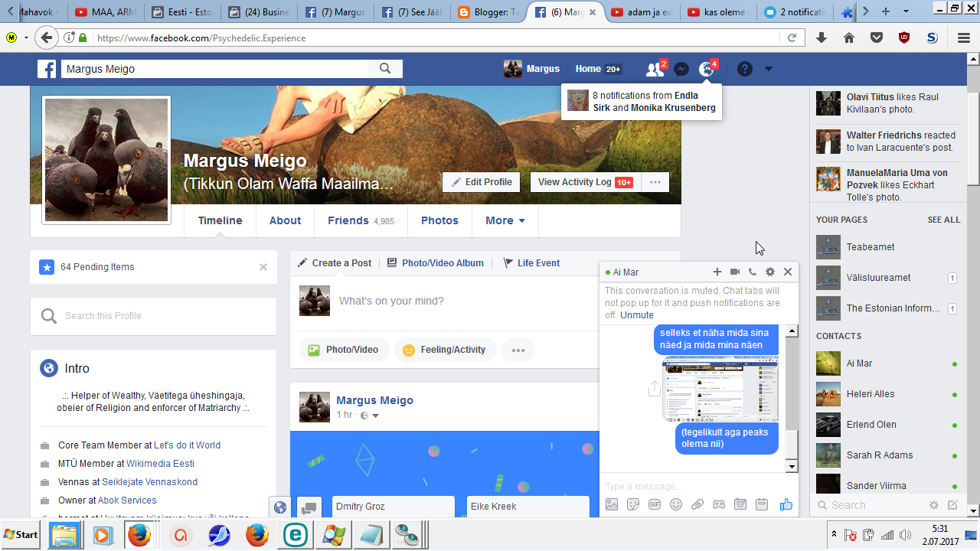Image resolution: width=980 pixels, height=551 pixels.
Task: Open the Notifications globe icon
Action: pos(707,70)
